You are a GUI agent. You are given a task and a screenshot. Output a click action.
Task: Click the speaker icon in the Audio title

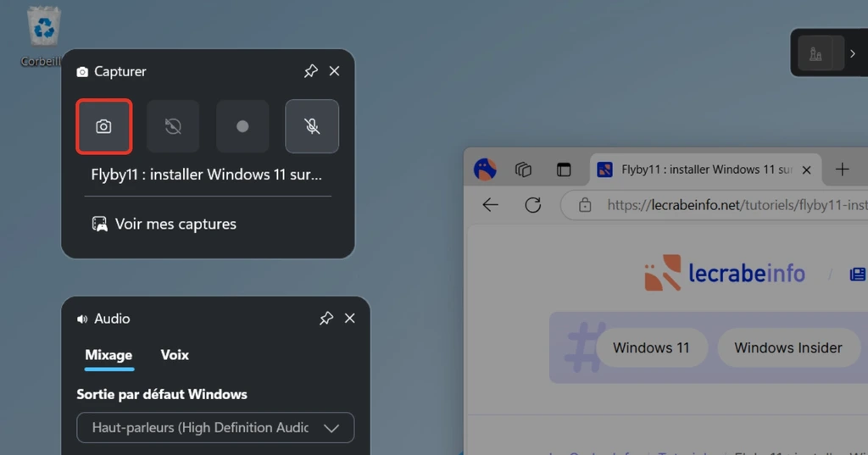tap(82, 319)
